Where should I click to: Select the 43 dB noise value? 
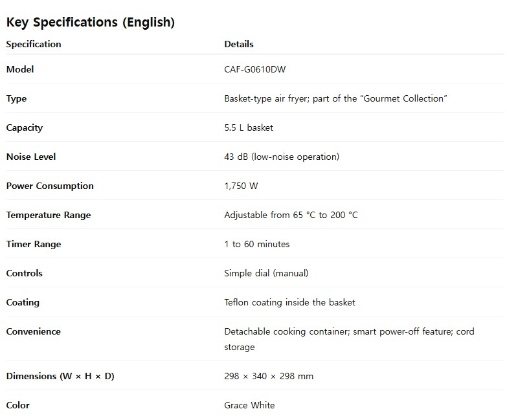coord(282,157)
